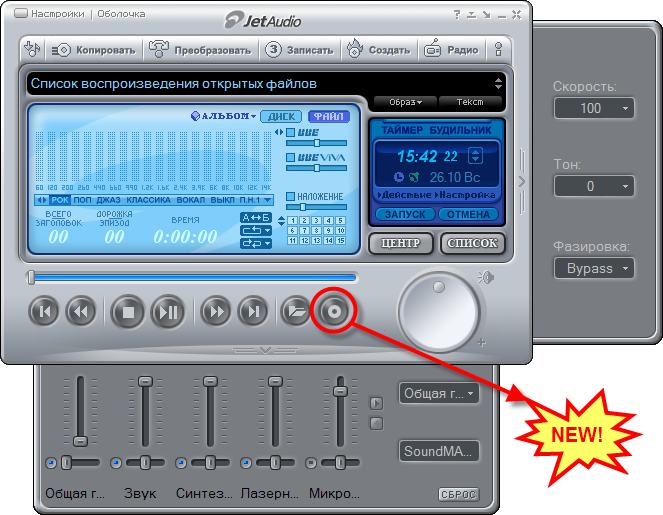663x515 pixels.
Task: Click the help question mark icon
Action: pos(457,15)
